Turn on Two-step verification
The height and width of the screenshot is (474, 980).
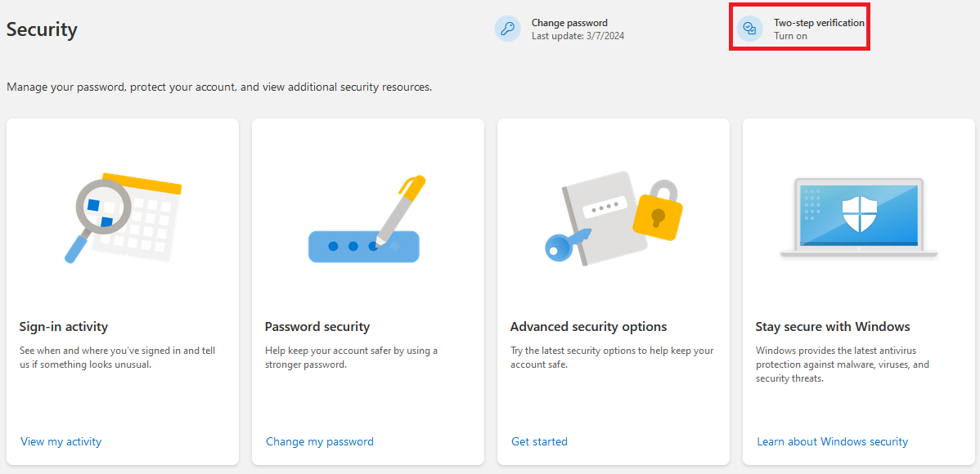point(790,36)
